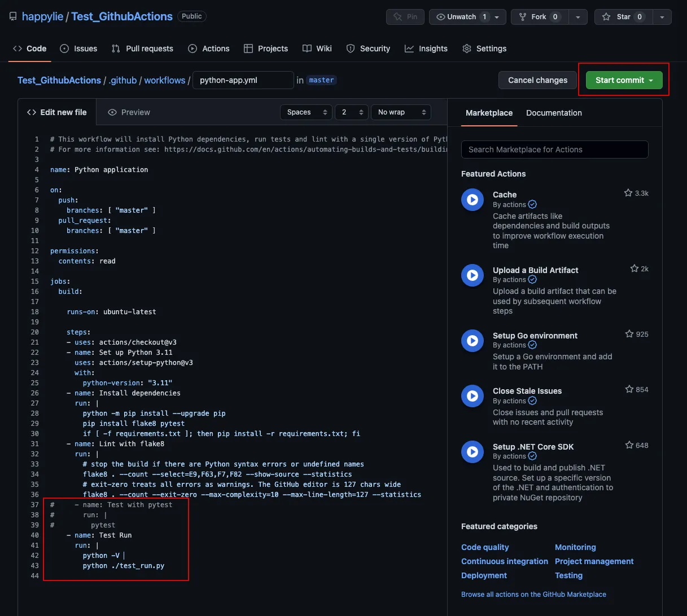Open the happylie user link
The image size is (687, 616).
tap(42, 16)
